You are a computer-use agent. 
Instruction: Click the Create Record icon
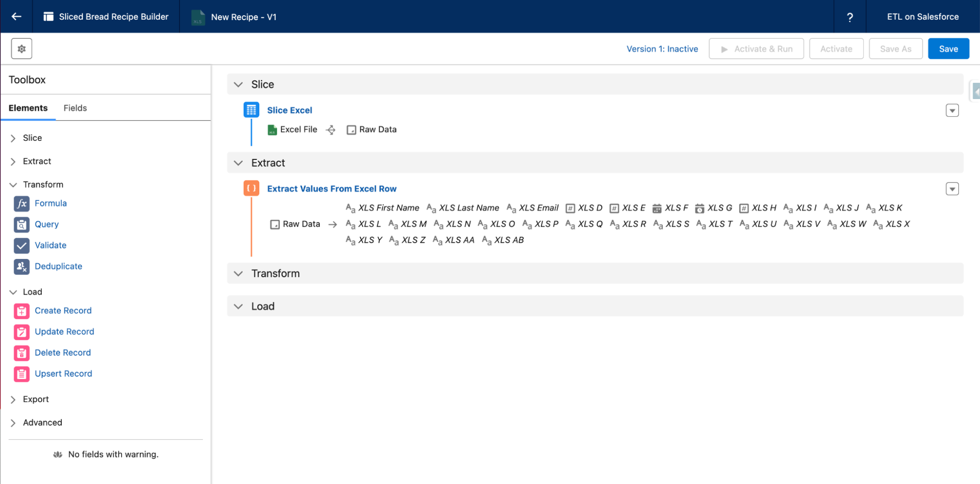22,311
